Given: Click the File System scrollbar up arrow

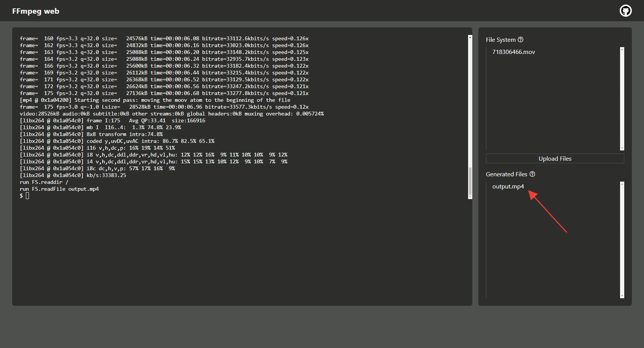Looking at the screenshot, I should coord(622,49).
